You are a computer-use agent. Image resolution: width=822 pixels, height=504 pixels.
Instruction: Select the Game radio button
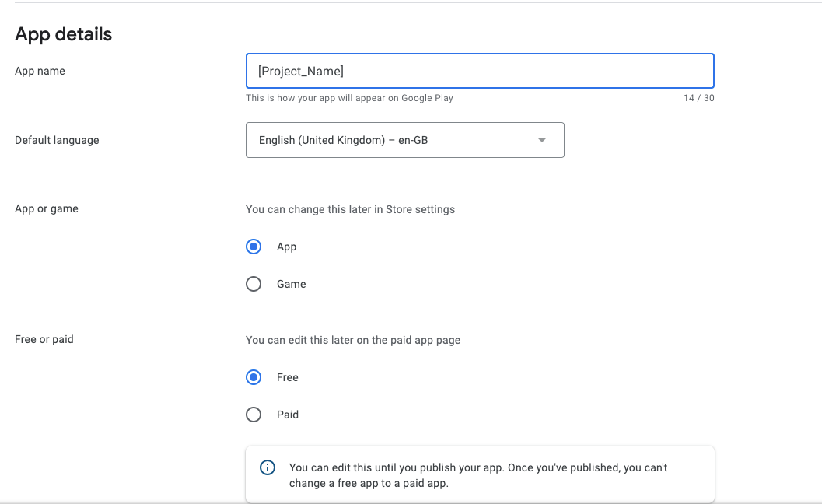click(254, 284)
